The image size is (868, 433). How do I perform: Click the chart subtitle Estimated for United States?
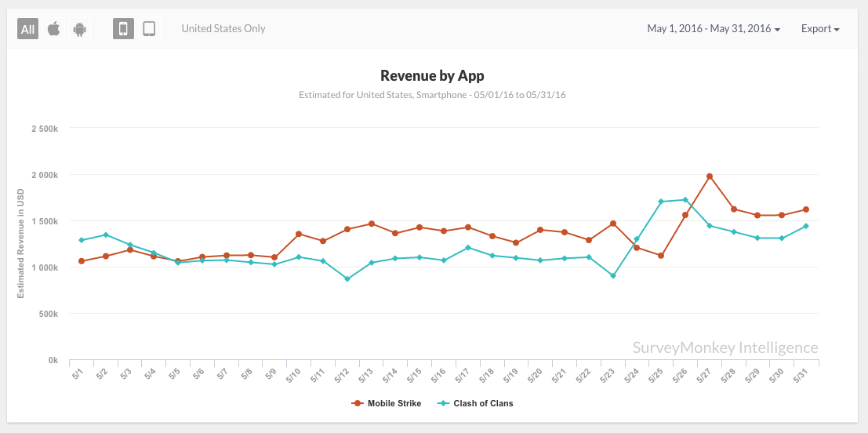pos(432,95)
